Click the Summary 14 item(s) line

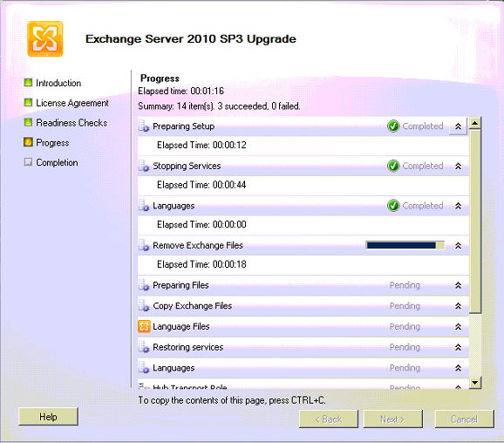(x=219, y=106)
